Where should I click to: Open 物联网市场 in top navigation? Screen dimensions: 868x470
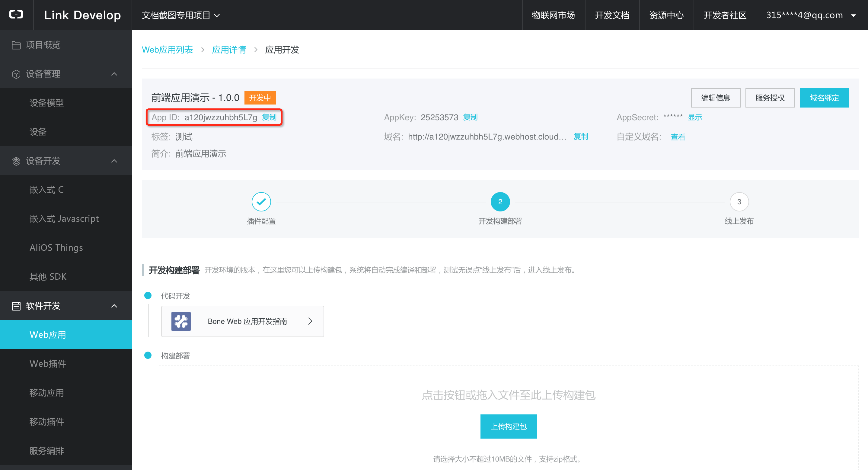coord(553,15)
